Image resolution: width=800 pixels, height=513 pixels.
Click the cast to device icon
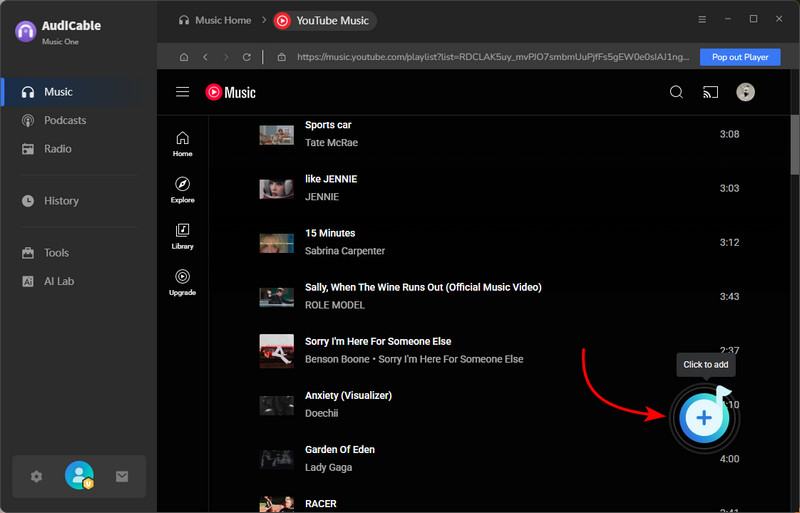[710, 92]
